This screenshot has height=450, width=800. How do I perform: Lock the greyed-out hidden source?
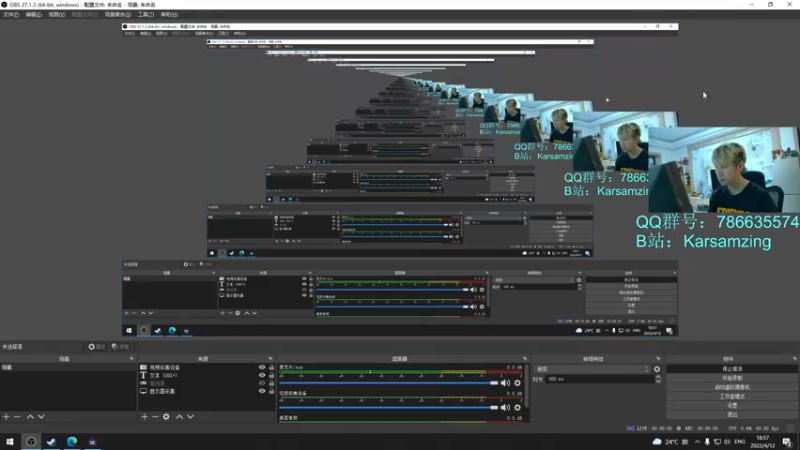coord(271,383)
